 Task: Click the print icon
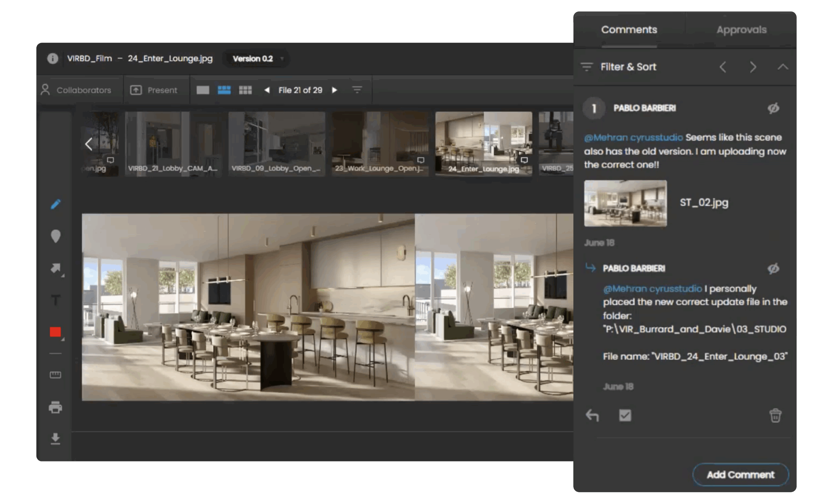click(x=55, y=407)
